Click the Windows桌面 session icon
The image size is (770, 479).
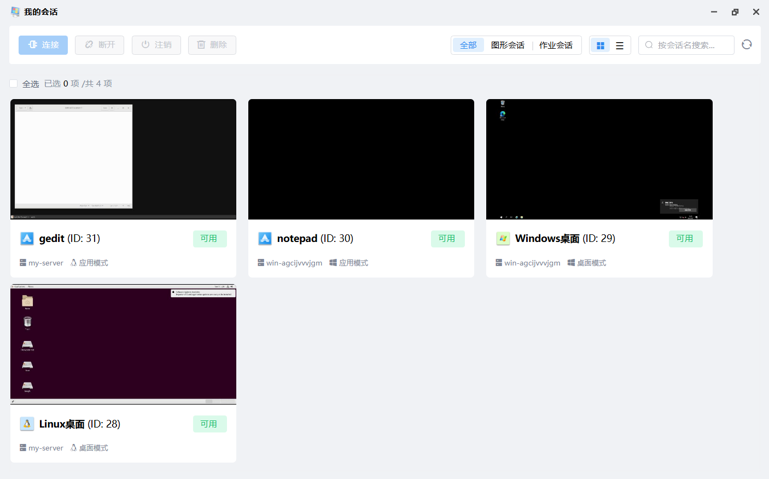click(x=503, y=239)
